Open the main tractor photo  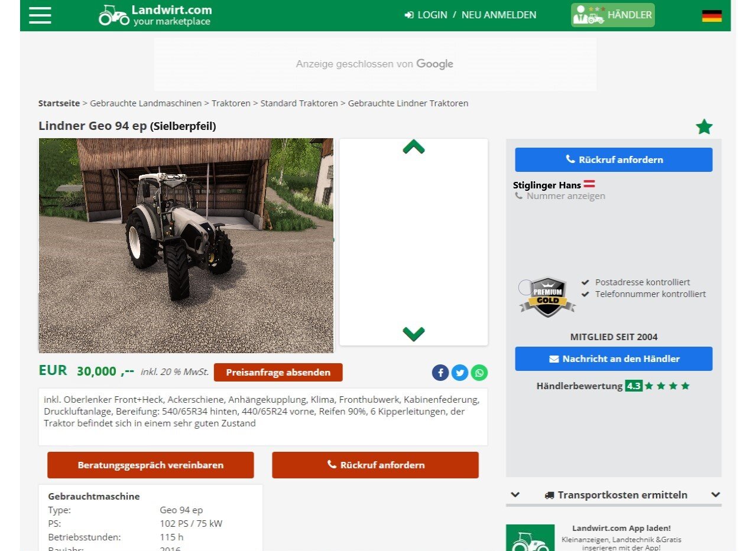186,246
